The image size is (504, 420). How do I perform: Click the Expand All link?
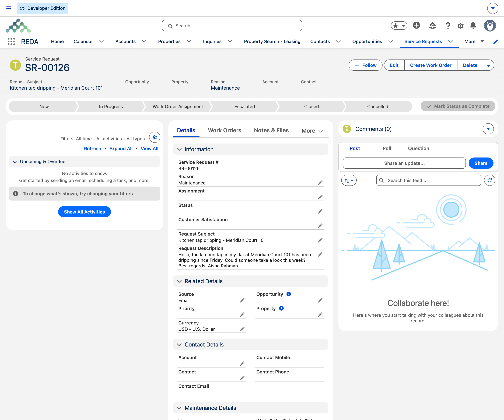[x=121, y=149]
